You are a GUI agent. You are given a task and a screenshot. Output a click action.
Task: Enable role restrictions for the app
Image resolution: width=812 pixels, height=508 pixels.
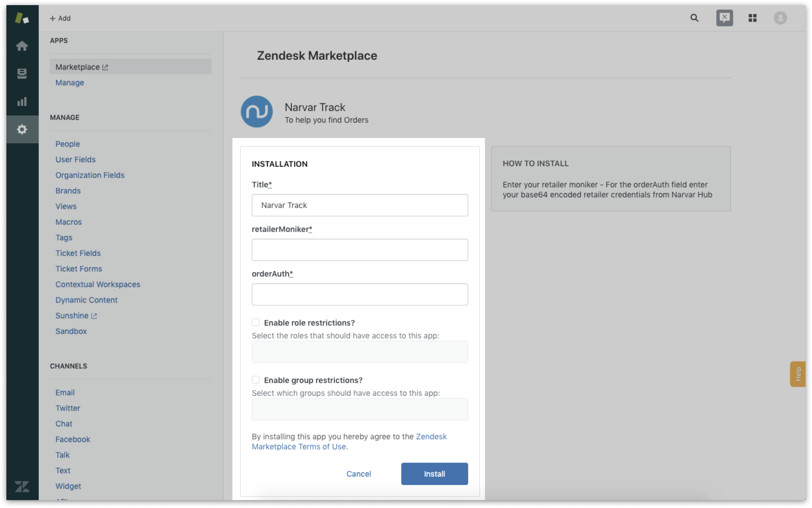point(256,322)
